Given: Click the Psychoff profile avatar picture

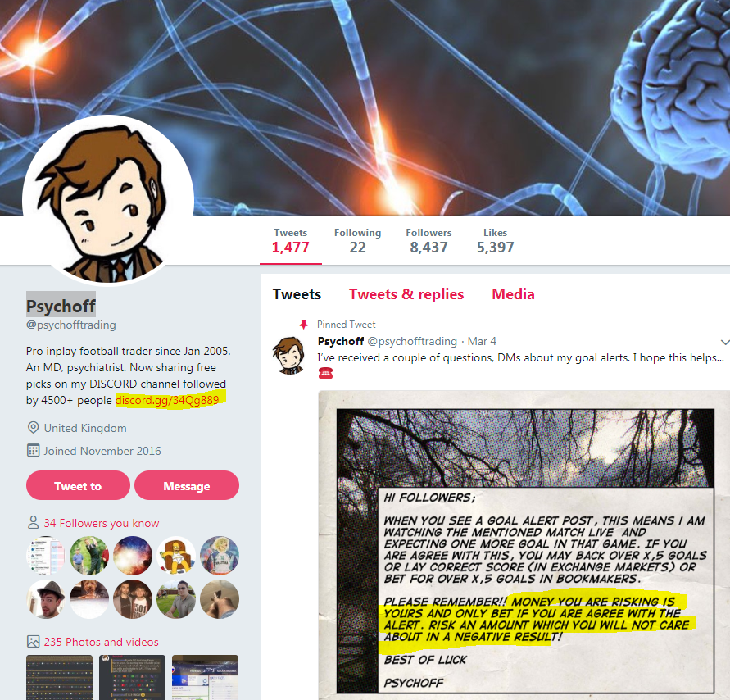Looking at the screenshot, I should 108,200.
